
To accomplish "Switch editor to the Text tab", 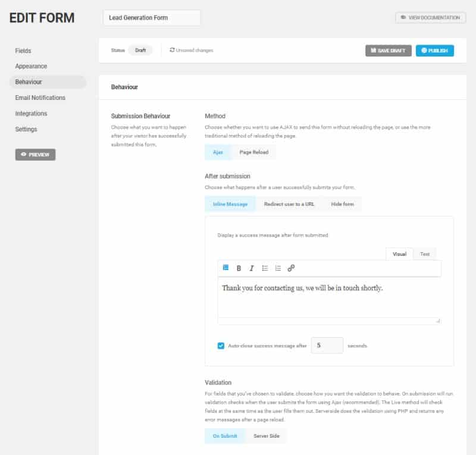I will [424, 254].
